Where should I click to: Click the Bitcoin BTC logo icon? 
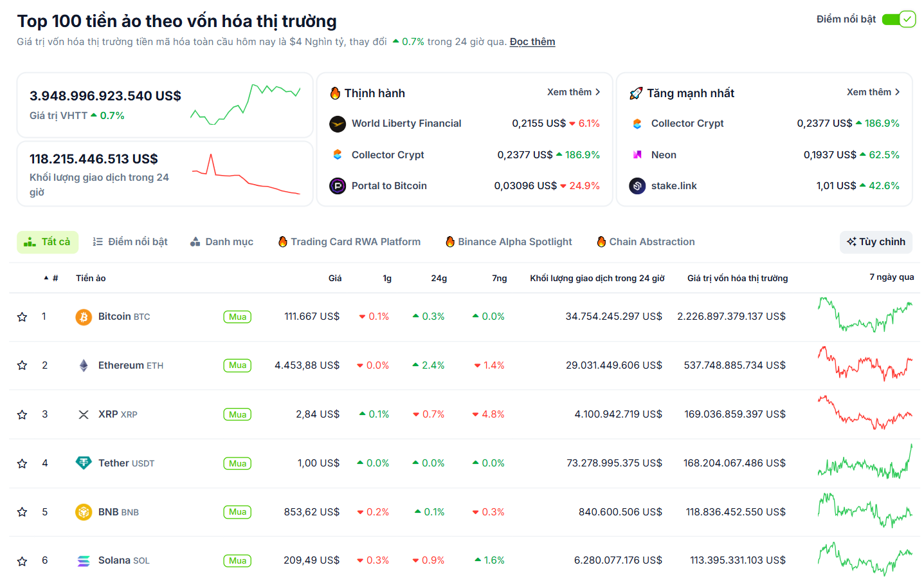(83, 316)
